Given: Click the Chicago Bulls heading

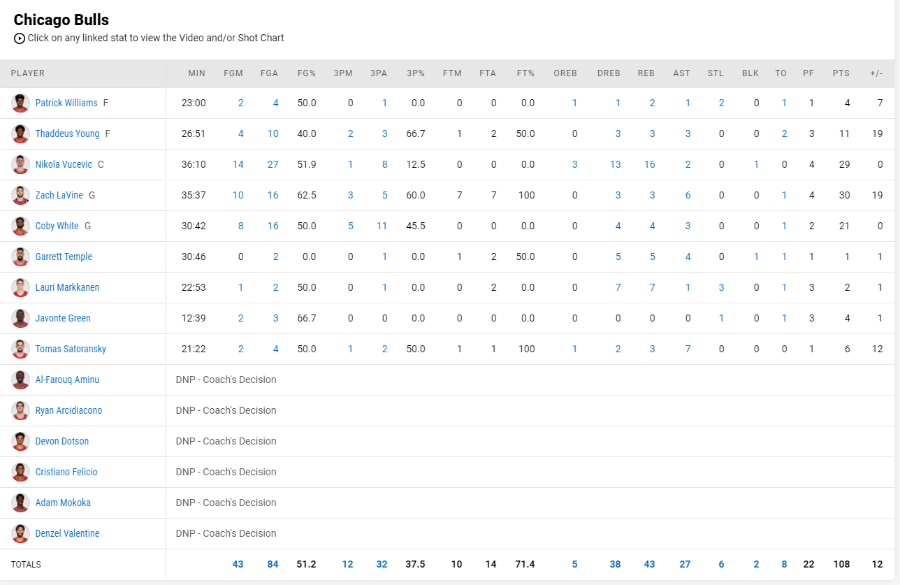Looking at the screenshot, I should (61, 20).
